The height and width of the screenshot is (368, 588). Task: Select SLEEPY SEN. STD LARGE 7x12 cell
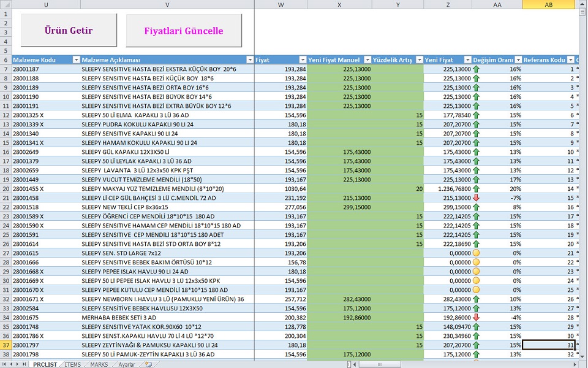pyautogui.click(x=167, y=253)
